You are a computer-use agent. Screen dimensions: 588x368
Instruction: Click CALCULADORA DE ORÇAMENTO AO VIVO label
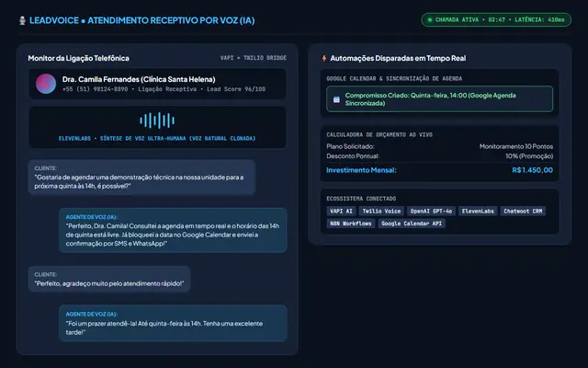(x=379, y=134)
